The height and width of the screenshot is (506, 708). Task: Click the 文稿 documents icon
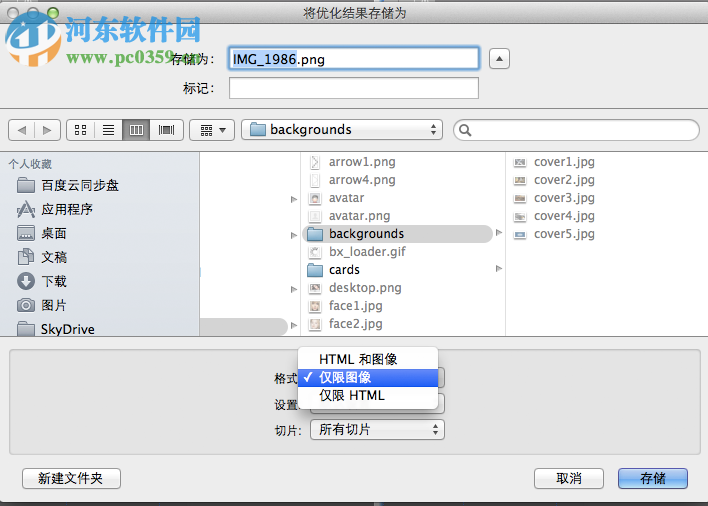tap(26, 257)
